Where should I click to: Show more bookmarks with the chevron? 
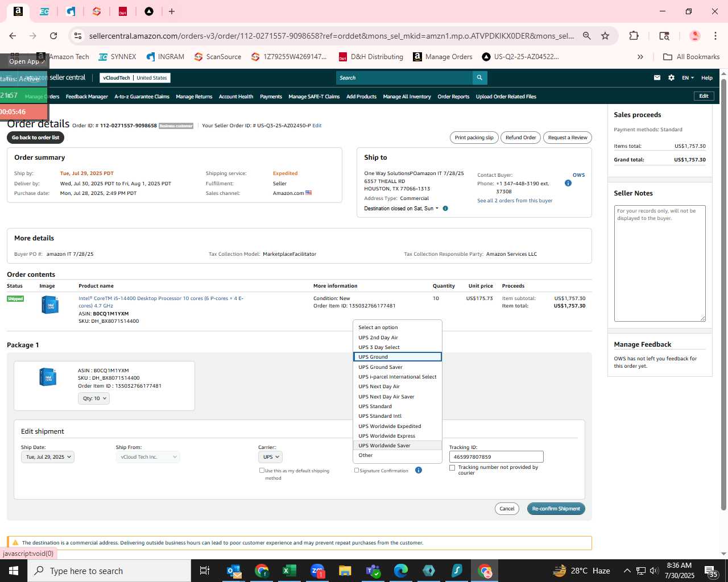(x=640, y=57)
